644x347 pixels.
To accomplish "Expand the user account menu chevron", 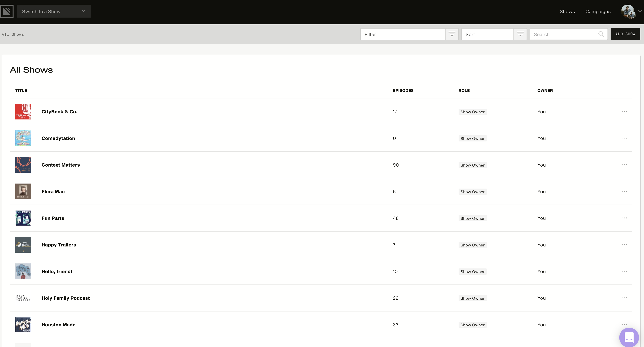I will (640, 11).
